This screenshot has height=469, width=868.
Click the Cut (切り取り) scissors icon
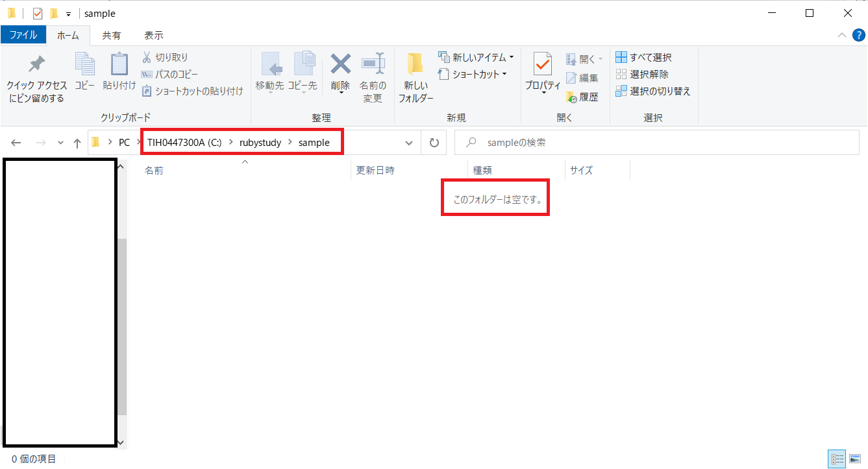click(147, 58)
